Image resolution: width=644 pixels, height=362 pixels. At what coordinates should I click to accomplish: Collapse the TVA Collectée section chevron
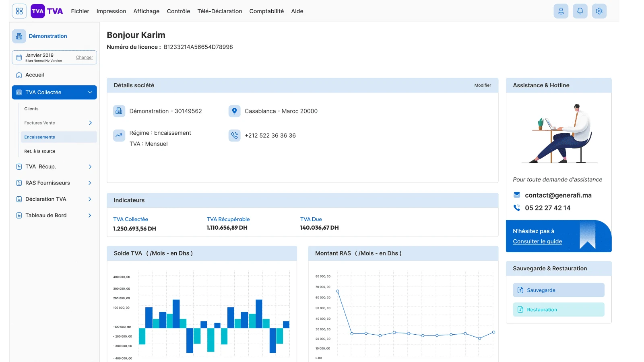[x=90, y=93]
